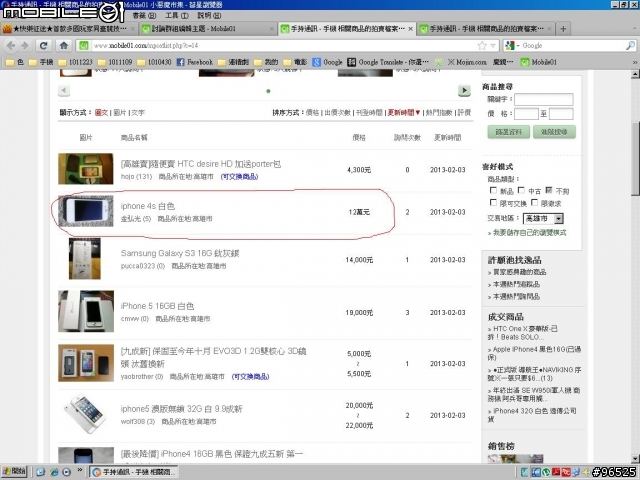The height and width of the screenshot is (480, 640).
Task: Open the Google bookmark icon
Action: click(327, 62)
